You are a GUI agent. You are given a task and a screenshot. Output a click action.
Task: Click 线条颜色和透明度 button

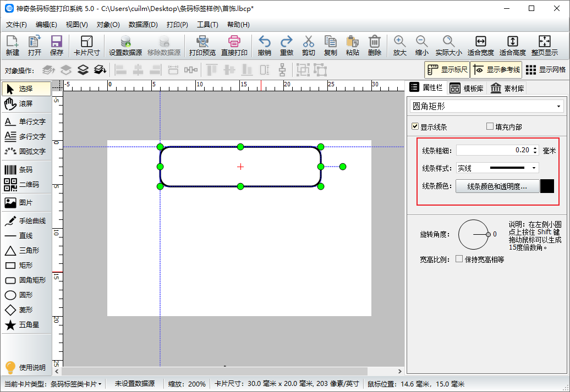pos(497,186)
